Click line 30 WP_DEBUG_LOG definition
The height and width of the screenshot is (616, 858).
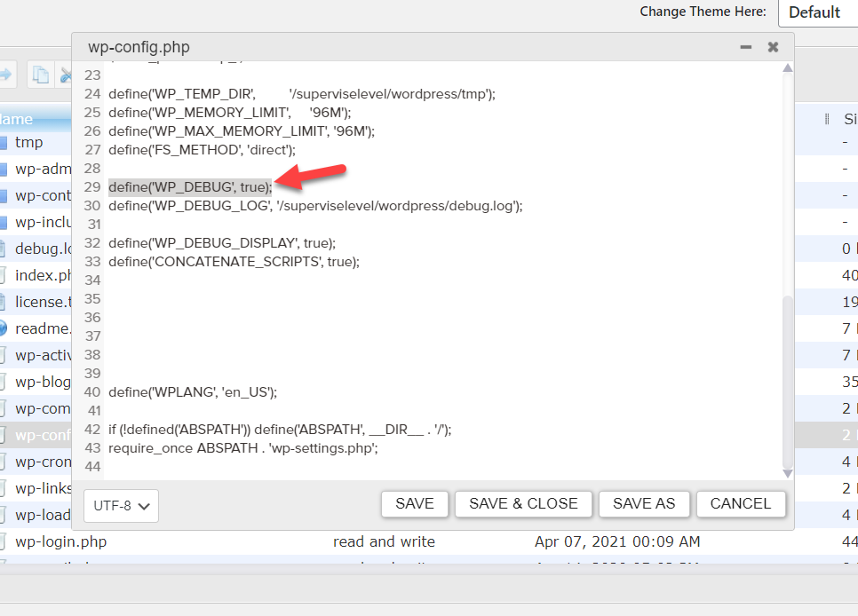point(315,206)
